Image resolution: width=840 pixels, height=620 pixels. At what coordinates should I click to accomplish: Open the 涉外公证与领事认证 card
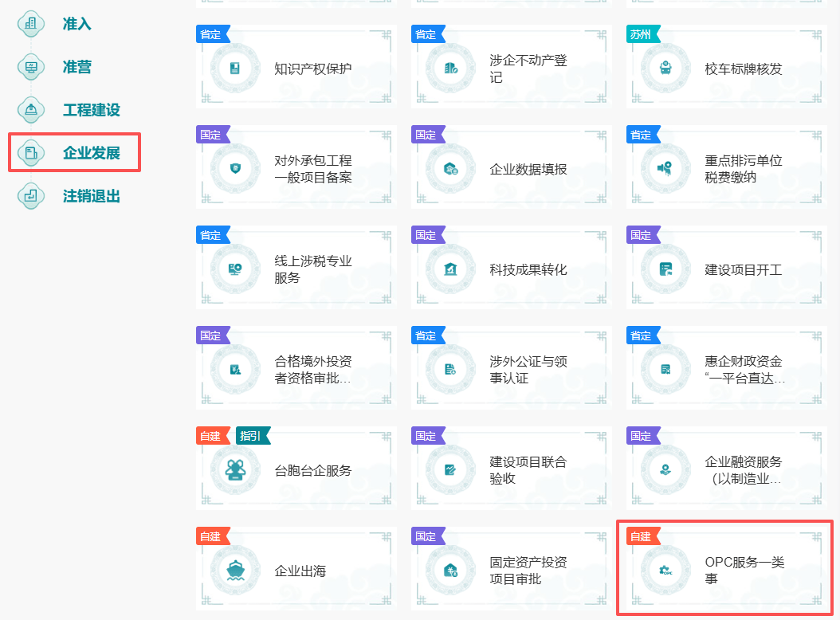(528, 370)
